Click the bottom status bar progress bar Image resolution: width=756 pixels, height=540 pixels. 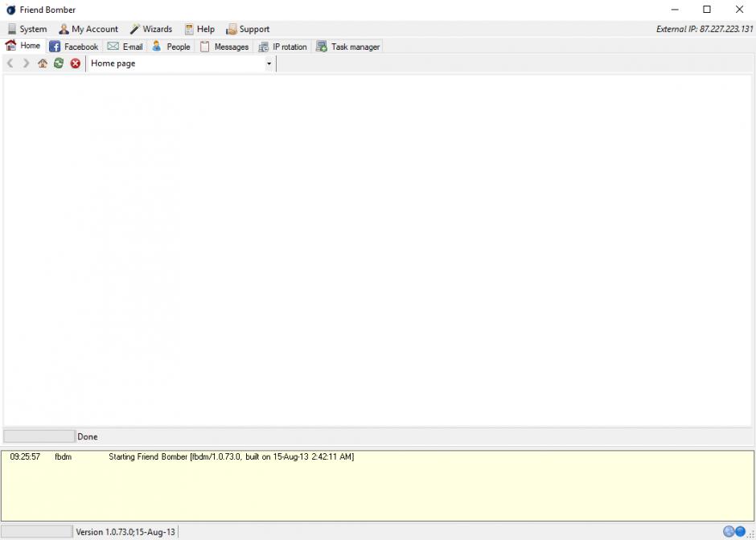click(x=36, y=531)
